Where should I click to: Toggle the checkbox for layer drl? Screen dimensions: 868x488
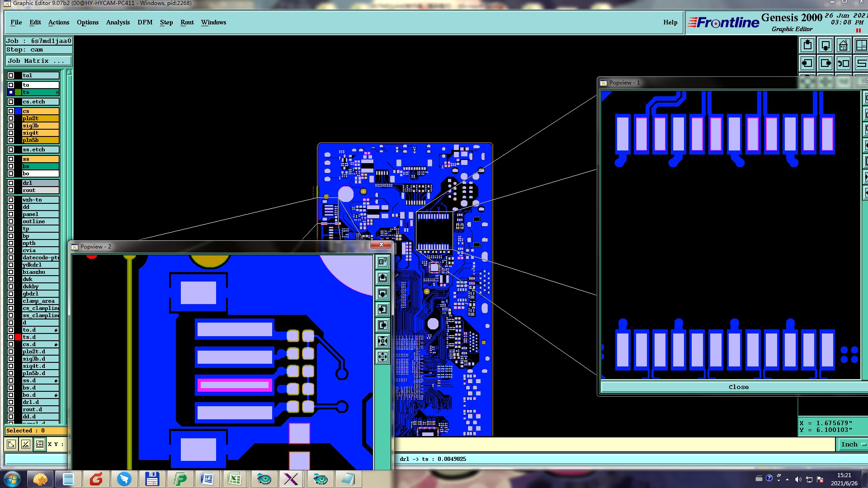11,183
